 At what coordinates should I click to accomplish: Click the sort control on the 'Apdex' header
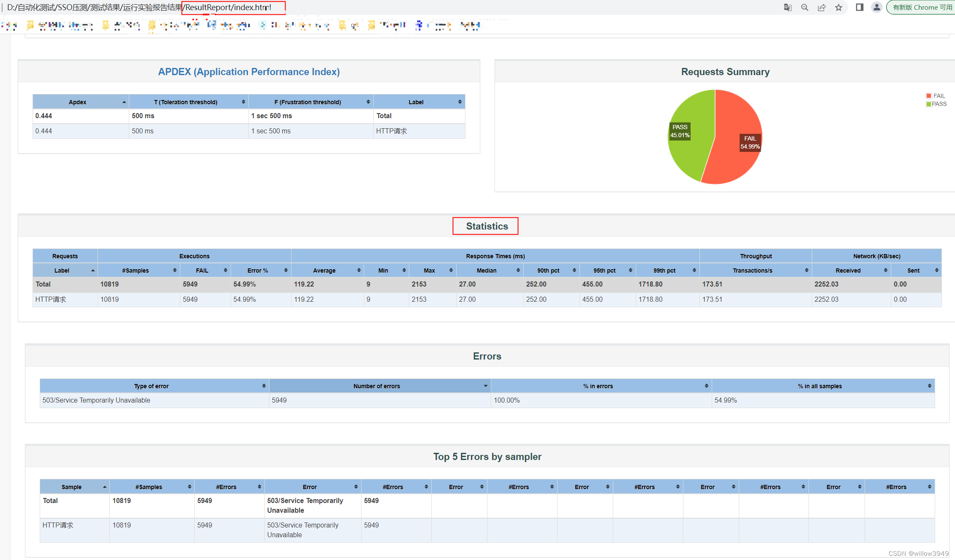[x=124, y=102]
